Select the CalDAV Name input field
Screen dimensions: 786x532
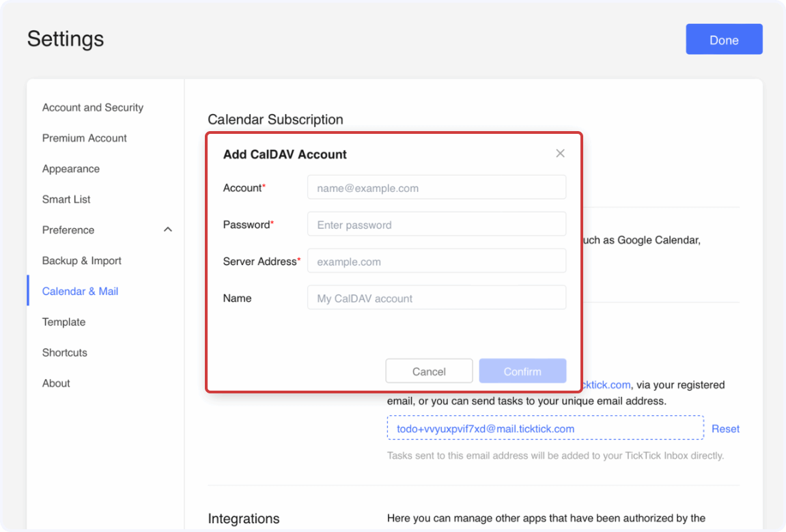point(436,298)
